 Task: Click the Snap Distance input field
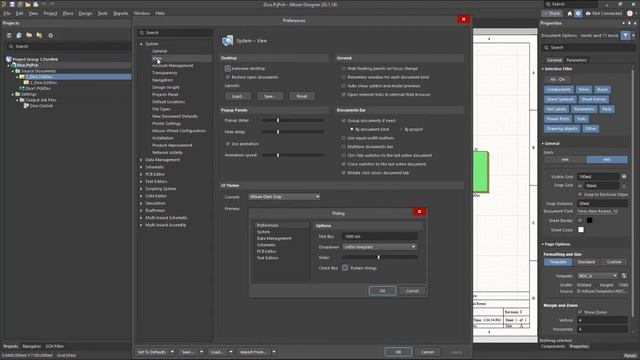(602, 203)
